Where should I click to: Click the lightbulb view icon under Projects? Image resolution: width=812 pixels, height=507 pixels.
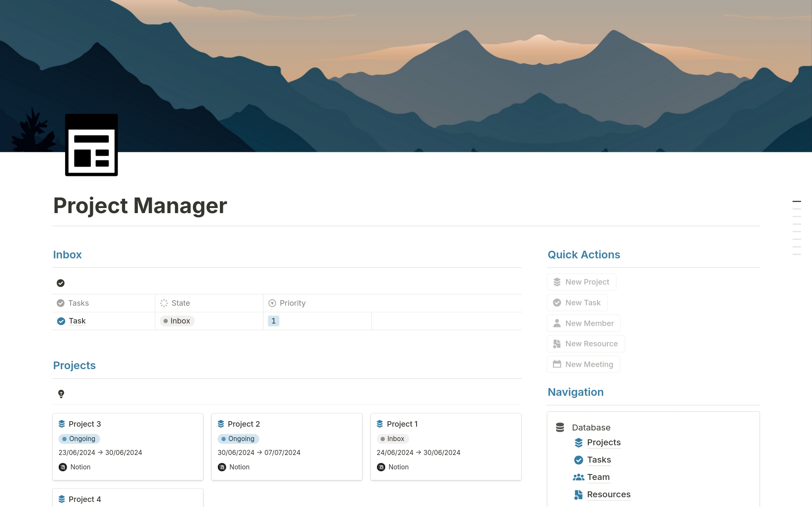pyautogui.click(x=61, y=394)
